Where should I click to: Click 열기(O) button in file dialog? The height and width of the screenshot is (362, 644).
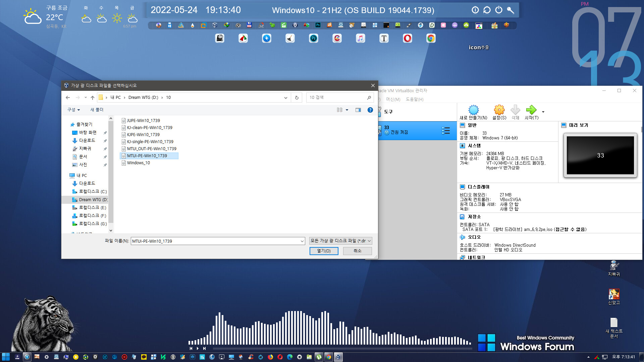324,251
